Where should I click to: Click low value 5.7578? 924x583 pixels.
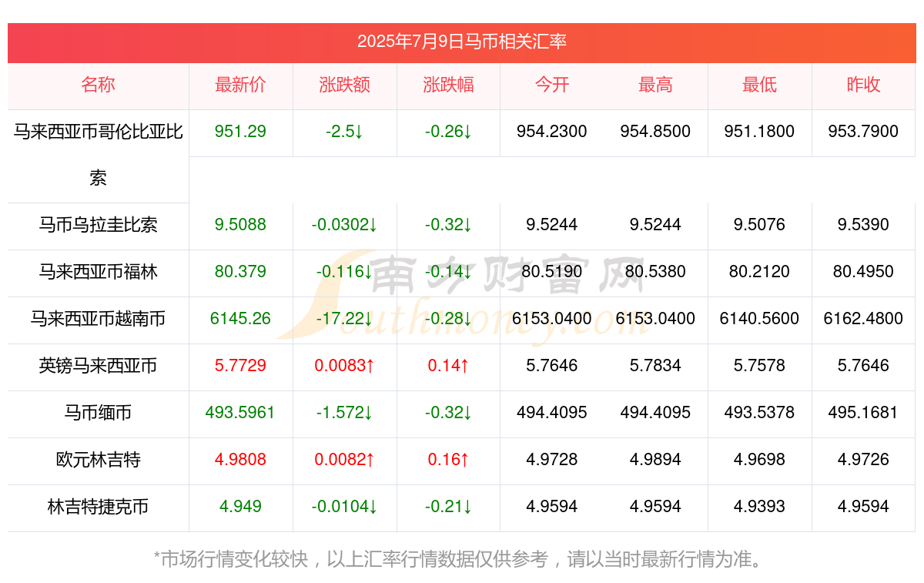pyautogui.click(x=760, y=366)
